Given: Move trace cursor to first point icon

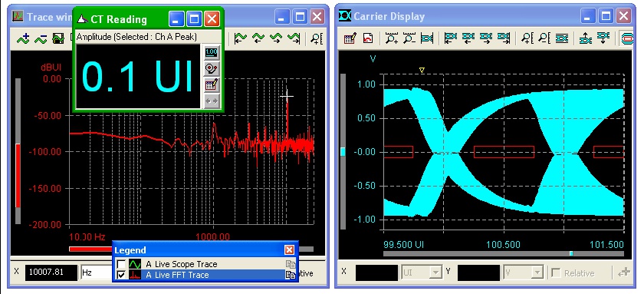Looking at the screenshot, I should coord(240,38).
